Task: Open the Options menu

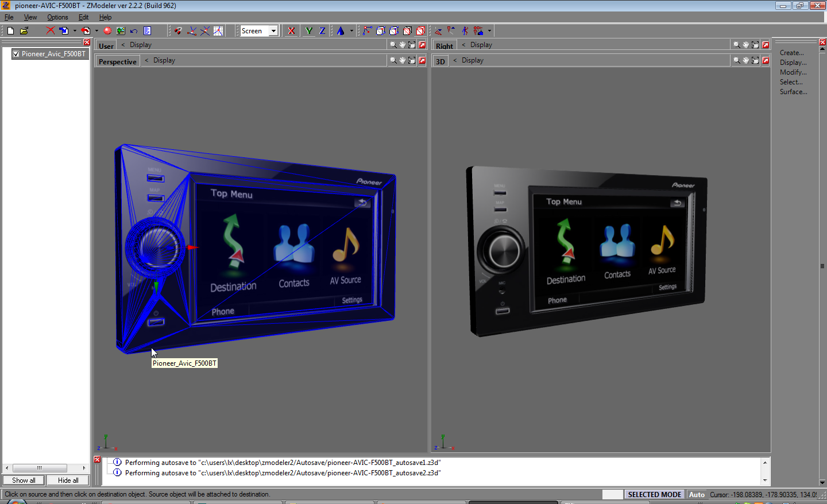Action: tap(57, 17)
